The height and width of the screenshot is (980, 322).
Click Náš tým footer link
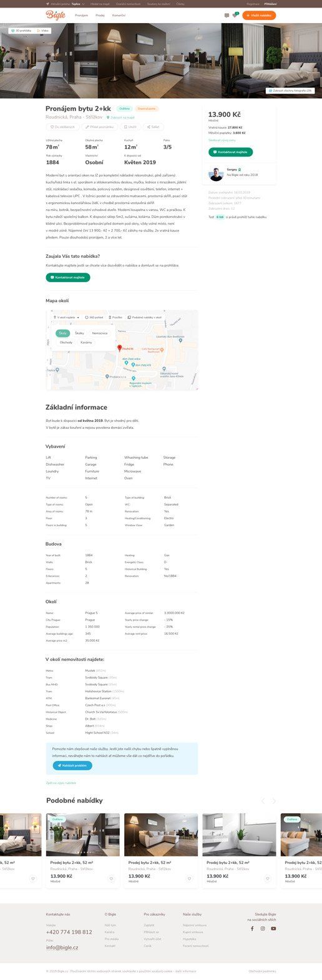coord(110,925)
